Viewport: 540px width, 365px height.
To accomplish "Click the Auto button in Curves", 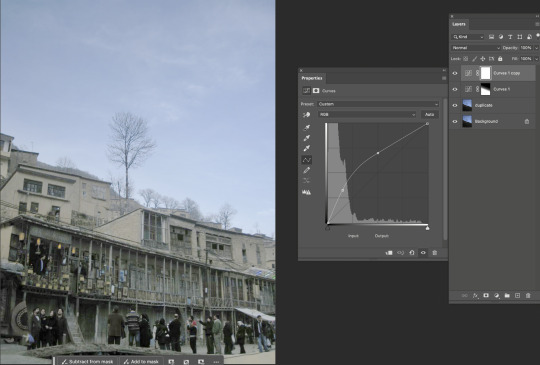I will 429,114.
